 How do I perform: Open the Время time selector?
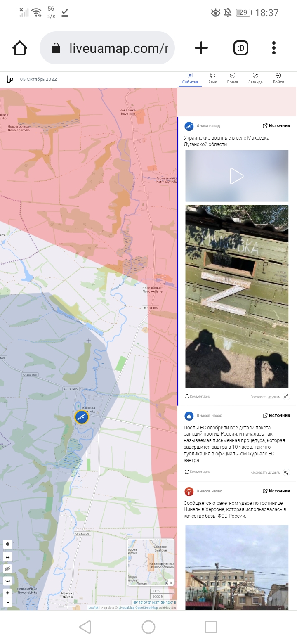[232, 78]
